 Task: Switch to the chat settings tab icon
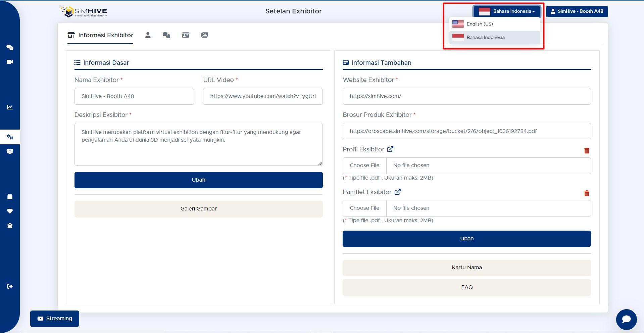pos(166,35)
